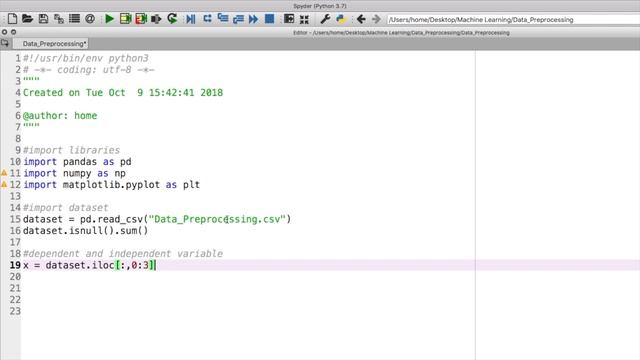Click the 'Data_Preprocessing.csv' string in code
This screenshot has width=640, height=360.
(x=217, y=219)
